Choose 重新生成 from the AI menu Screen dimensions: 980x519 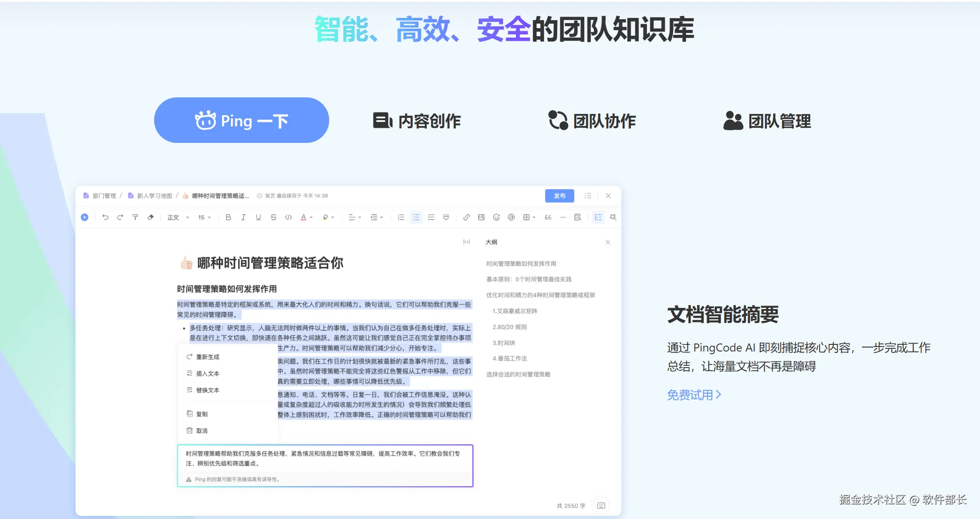click(x=208, y=357)
